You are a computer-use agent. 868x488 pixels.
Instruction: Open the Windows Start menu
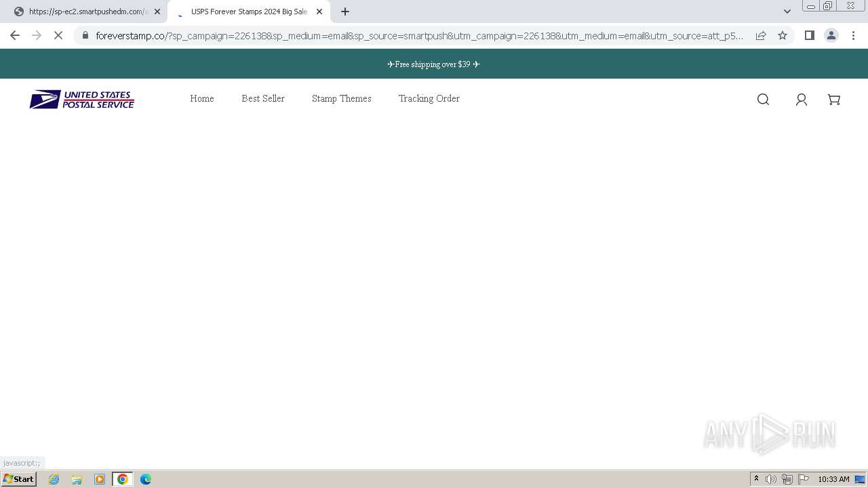tap(19, 479)
